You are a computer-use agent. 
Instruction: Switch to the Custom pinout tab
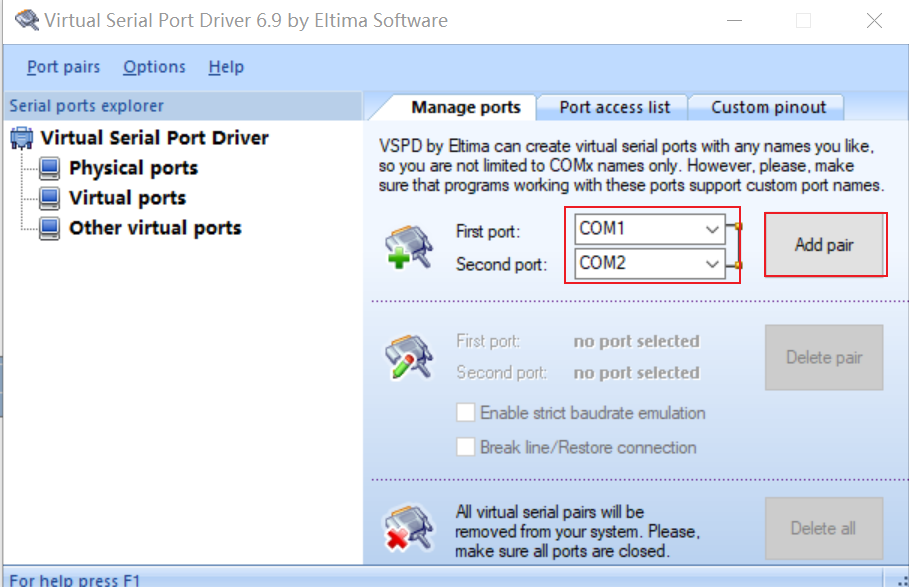[x=769, y=107]
